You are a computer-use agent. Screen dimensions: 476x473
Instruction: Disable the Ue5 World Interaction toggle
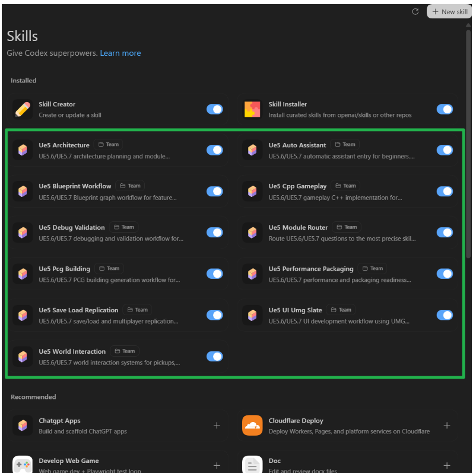click(x=214, y=356)
